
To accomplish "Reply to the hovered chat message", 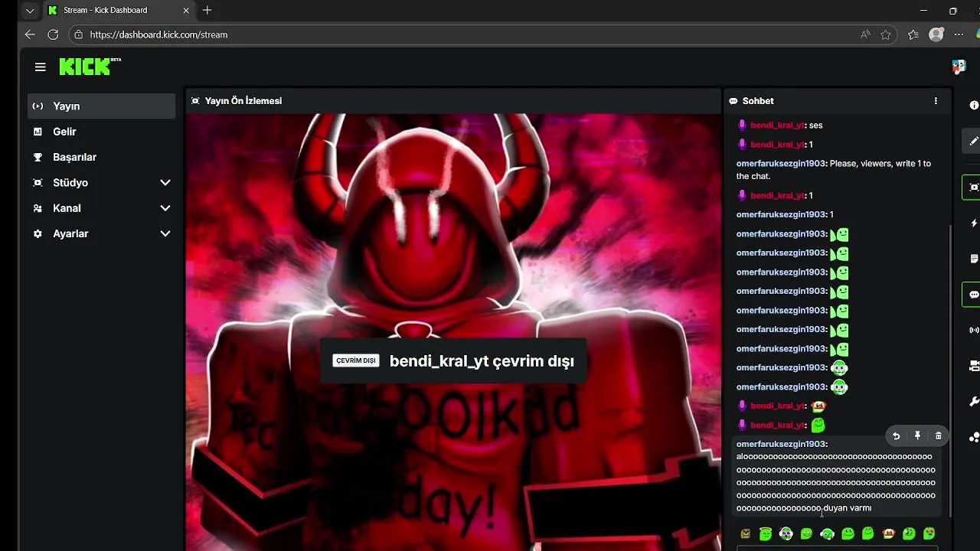I will pyautogui.click(x=896, y=436).
